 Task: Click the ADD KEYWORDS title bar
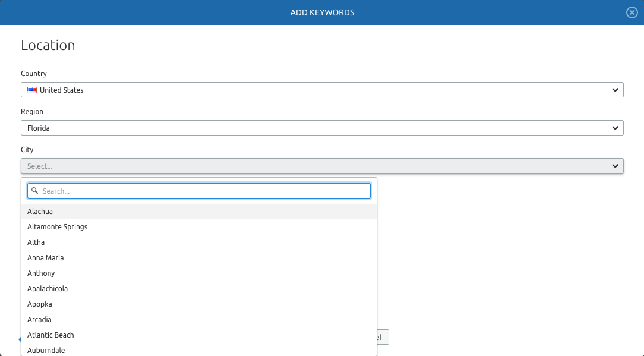pos(322,12)
